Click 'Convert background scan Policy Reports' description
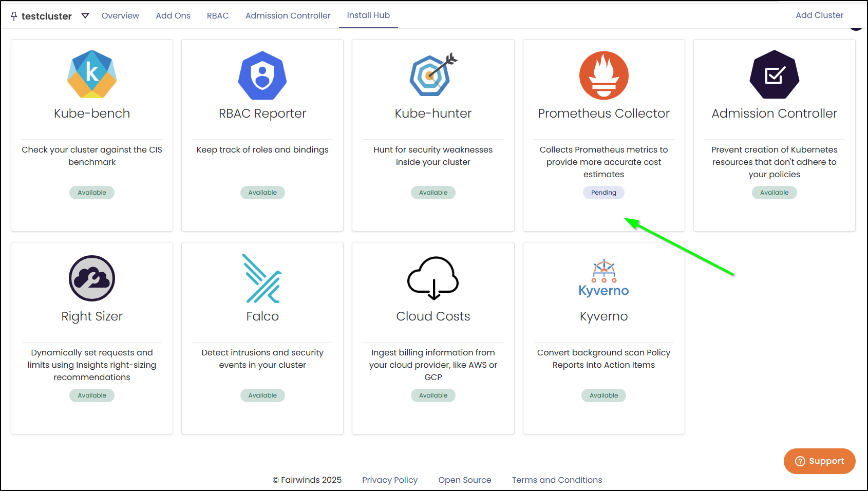This screenshot has height=491, width=868. coord(603,358)
